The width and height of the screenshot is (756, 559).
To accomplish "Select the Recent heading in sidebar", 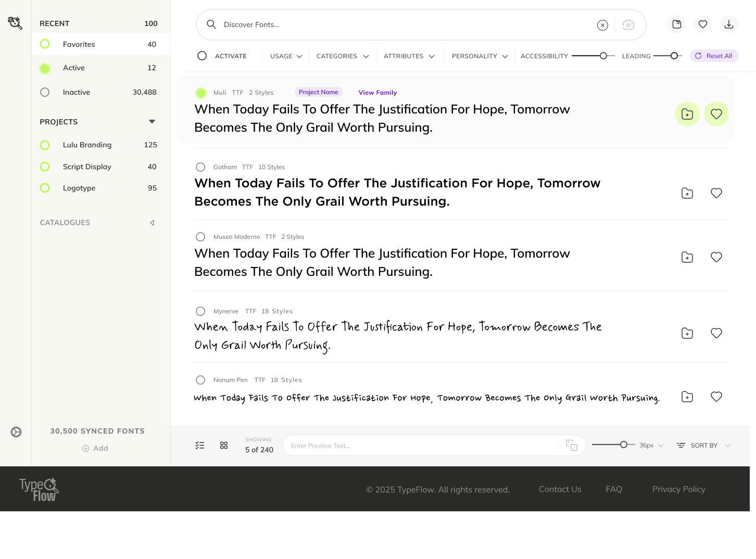I will tap(55, 23).
